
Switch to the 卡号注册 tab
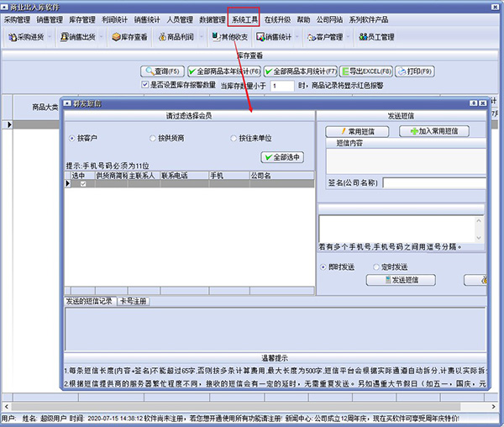(x=133, y=301)
